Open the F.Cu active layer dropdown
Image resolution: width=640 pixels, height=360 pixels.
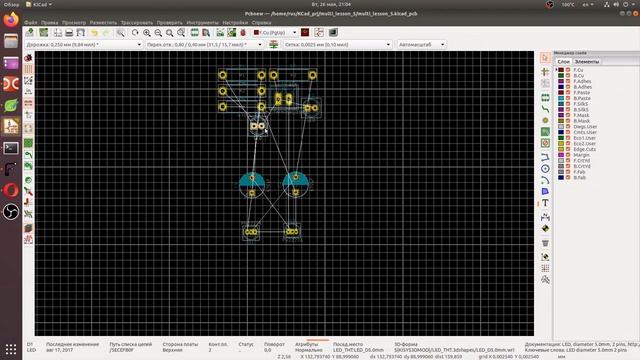point(275,32)
